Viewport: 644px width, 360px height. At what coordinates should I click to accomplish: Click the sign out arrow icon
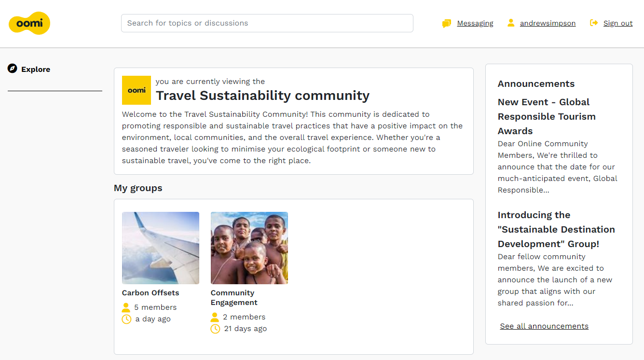pyautogui.click(x=594, y=23)
